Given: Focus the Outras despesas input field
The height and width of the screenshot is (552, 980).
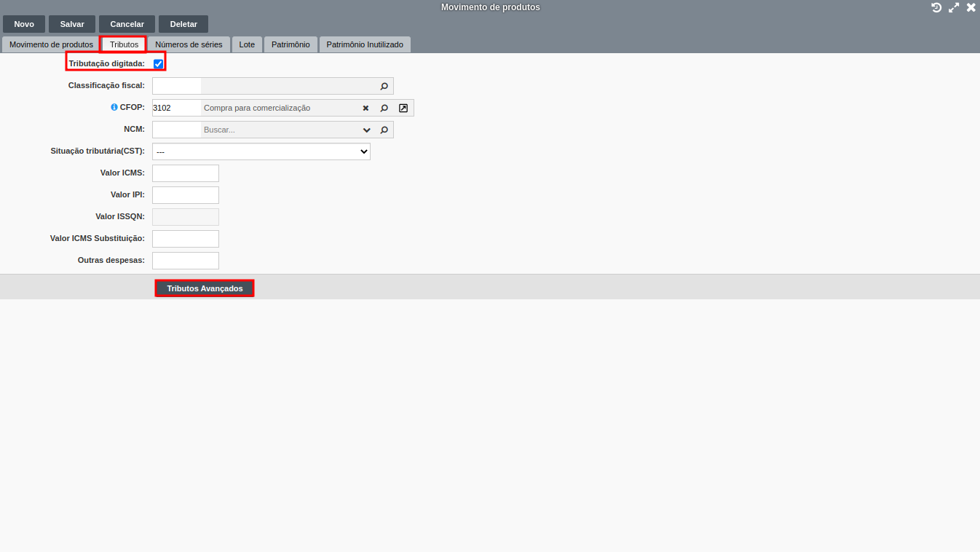Looking at the screenshot, I should point(185,261).
